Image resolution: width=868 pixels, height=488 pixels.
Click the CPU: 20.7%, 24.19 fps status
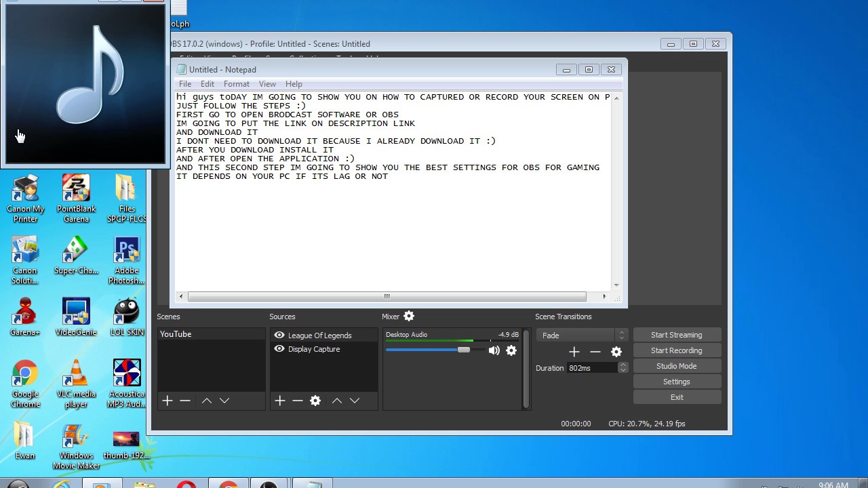click(647, 424)
